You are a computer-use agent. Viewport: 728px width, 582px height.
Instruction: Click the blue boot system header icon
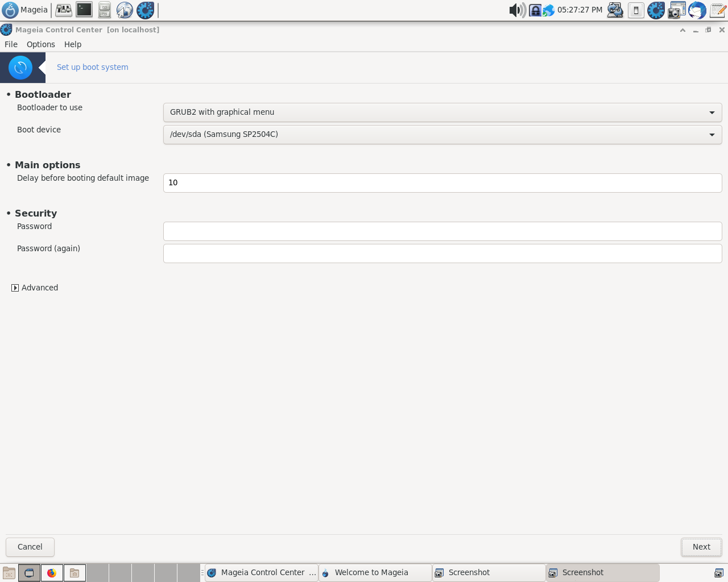point(20,68)
